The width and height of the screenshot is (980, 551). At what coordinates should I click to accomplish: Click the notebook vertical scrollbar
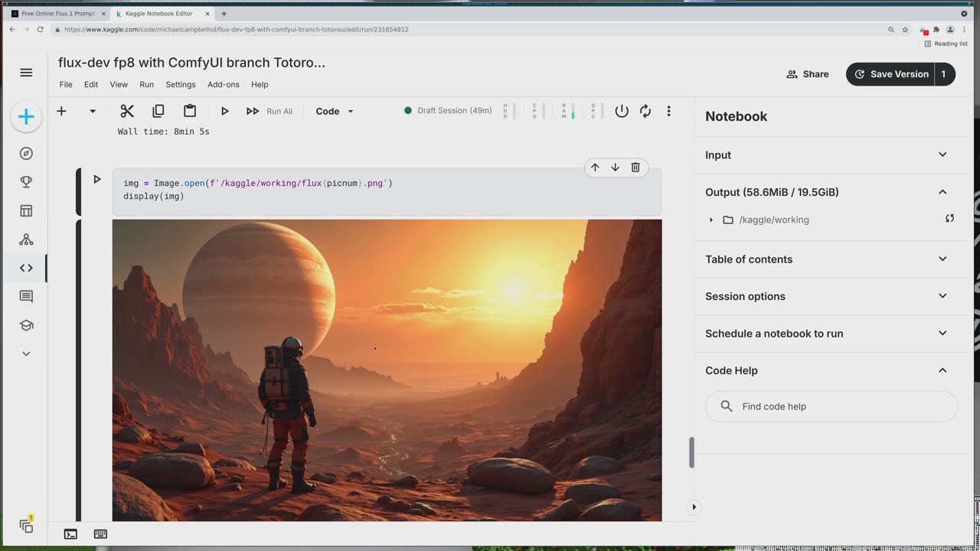pyautogui.click(x=691, y=452)
